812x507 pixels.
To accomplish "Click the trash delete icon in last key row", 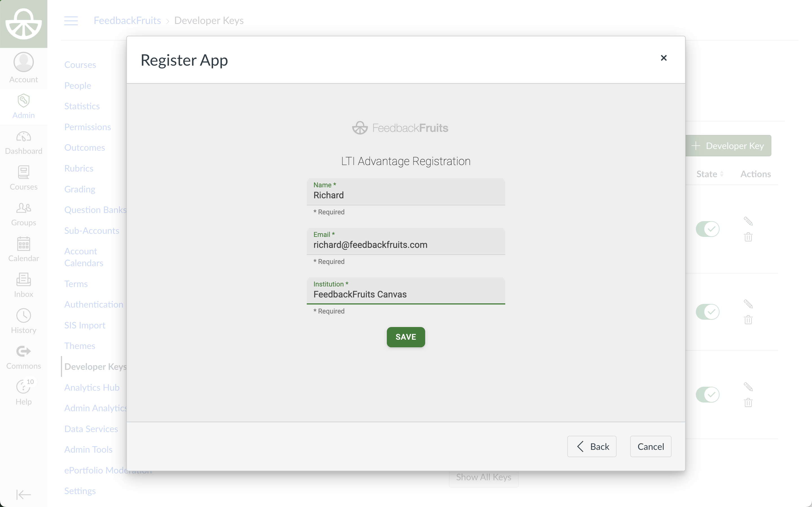I will click(748, 403).
